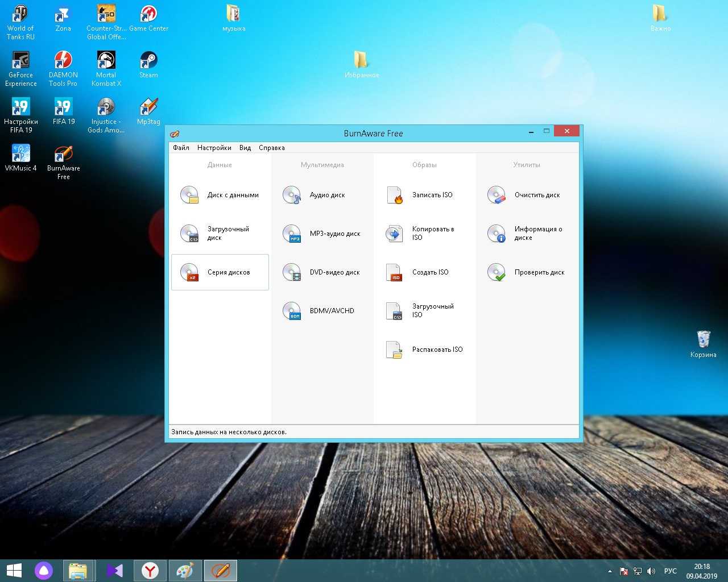Open Visual Studio from the taskbar
Screen dimensions: 728x582
click(x=114, y=571)
